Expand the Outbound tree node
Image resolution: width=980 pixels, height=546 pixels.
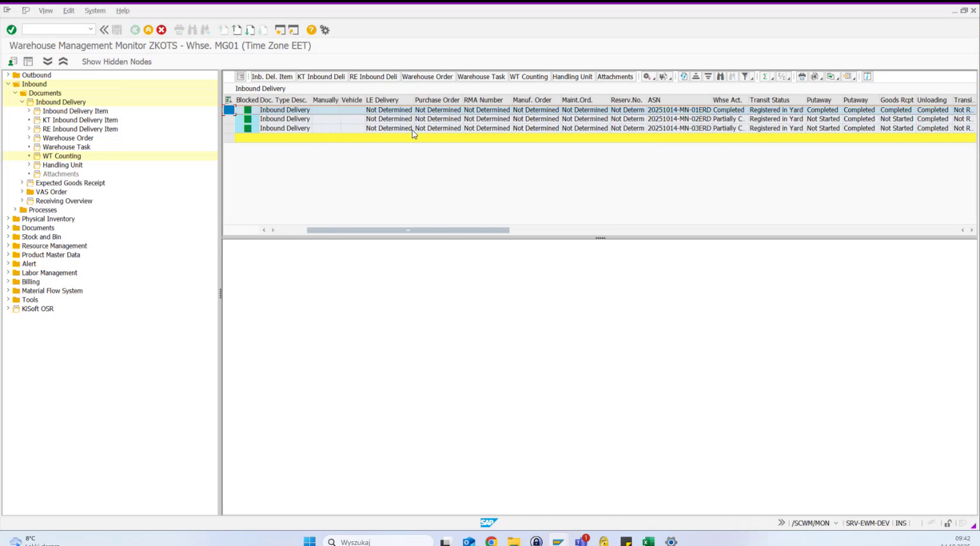click(7, 75)
